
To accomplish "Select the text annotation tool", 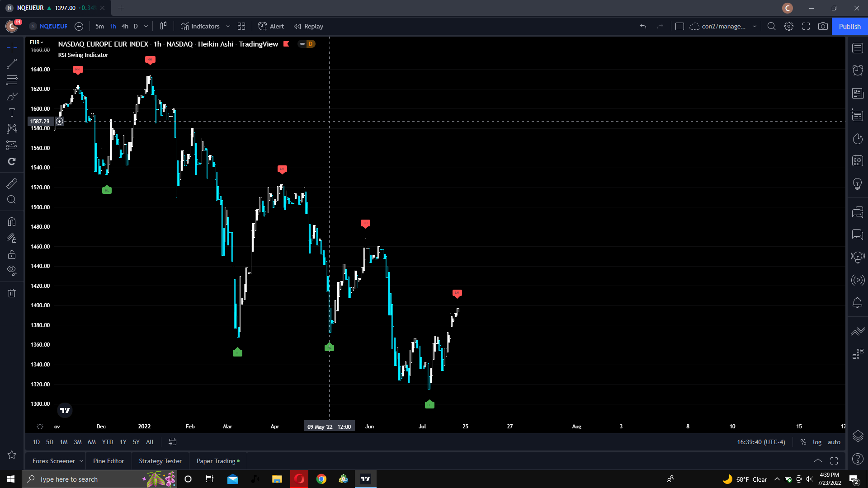I will [x=12, y=113].
